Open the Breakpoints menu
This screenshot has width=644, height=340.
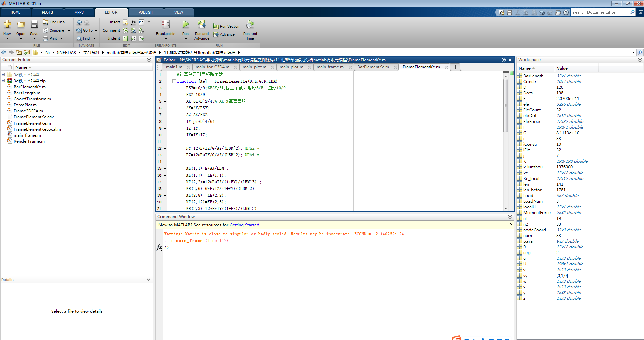(166, 30)
